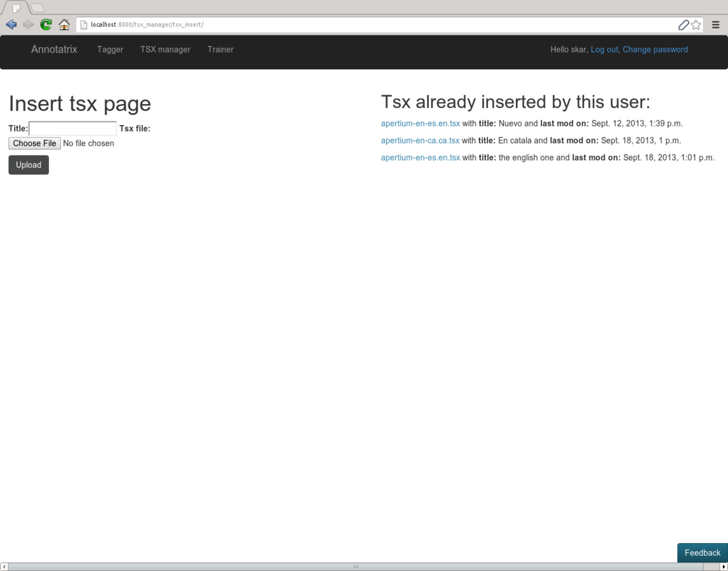Focus the Title text field
728x571 pixels.
tap(73, 128)
